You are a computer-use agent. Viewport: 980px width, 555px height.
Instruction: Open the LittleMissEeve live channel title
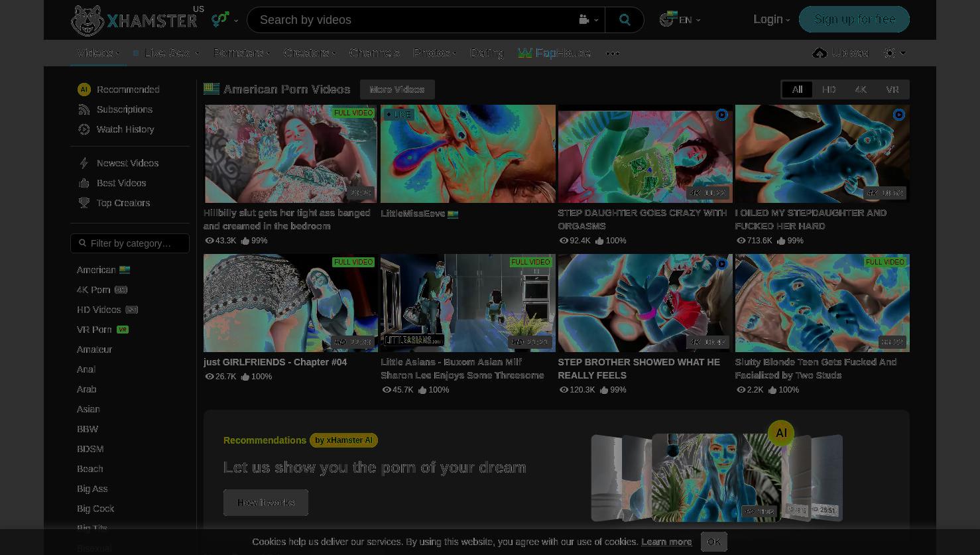(x=412, y=214)
